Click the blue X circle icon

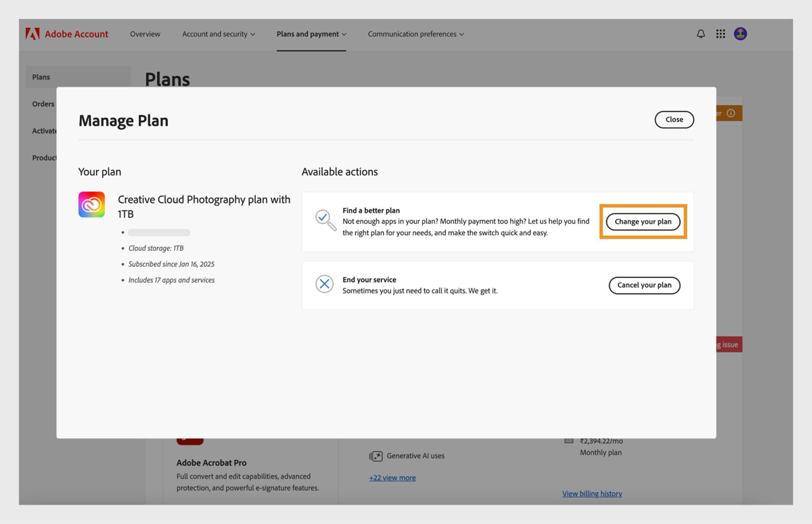pyautogui.click(x=324, y=284)
